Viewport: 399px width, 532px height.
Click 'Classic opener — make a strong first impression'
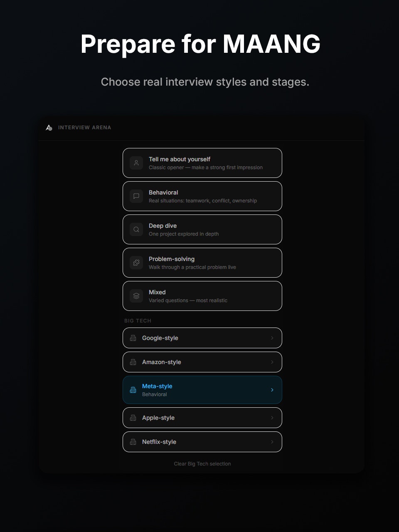coord(206,167)
